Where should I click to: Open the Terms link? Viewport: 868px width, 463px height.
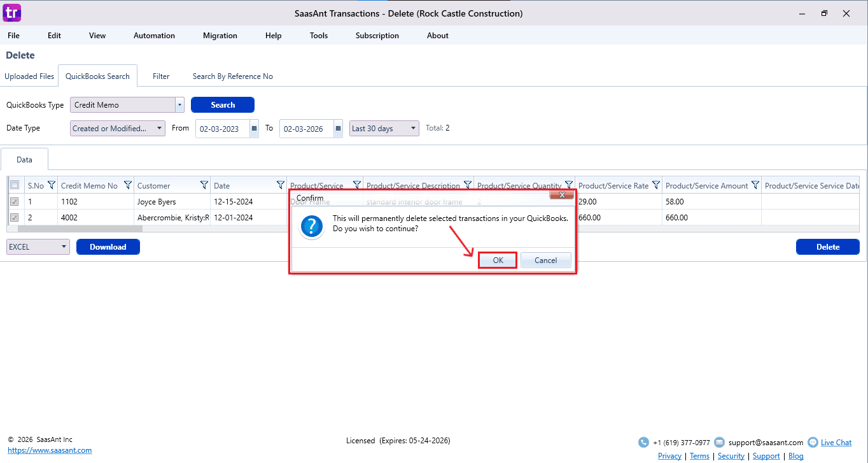tap(699, 456)
